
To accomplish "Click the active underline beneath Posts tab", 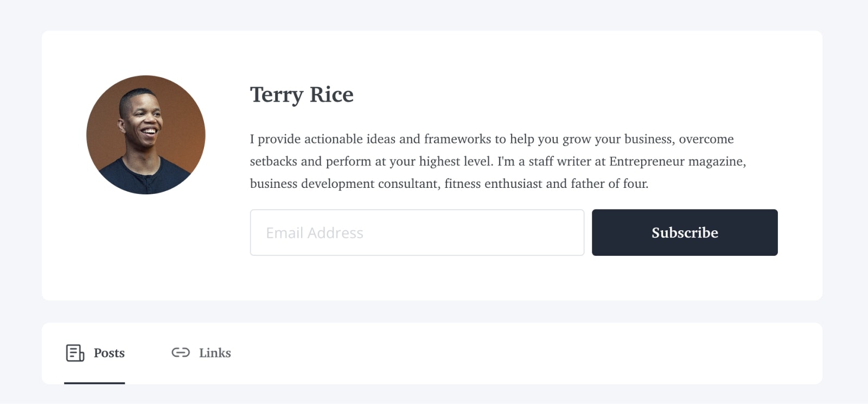I will [x=94, y=383].
